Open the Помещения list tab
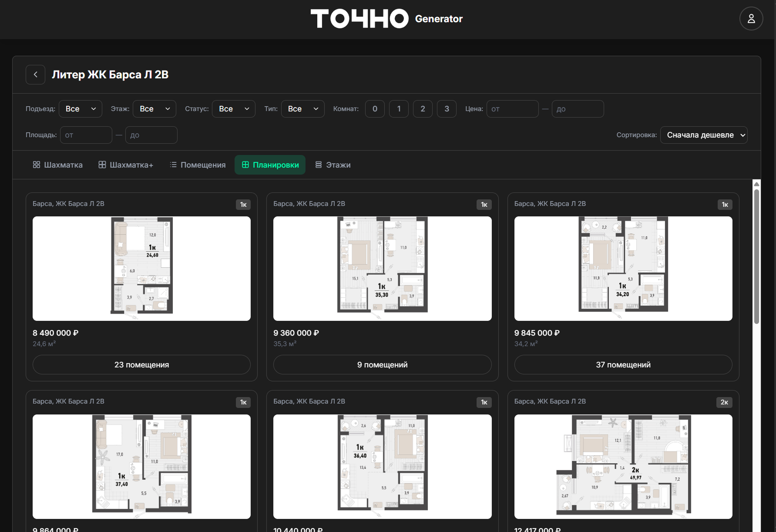Screen dimensions: 776x532 (198, 165)
